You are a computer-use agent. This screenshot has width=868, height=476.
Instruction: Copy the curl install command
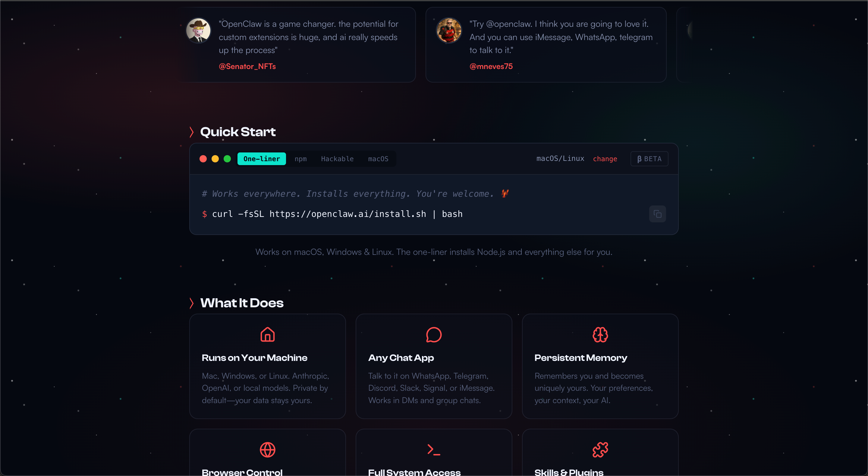click(657, 214)
